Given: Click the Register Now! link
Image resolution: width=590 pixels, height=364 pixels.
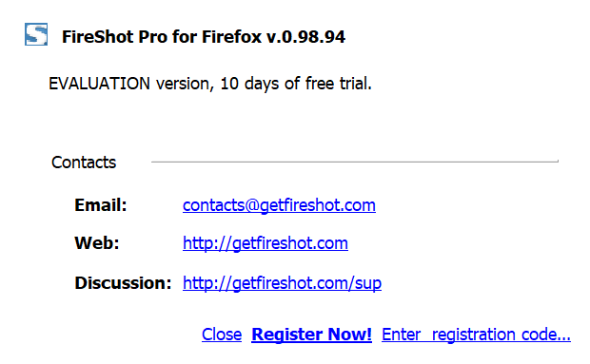Looking at the screenshot, I should (311, 335).
